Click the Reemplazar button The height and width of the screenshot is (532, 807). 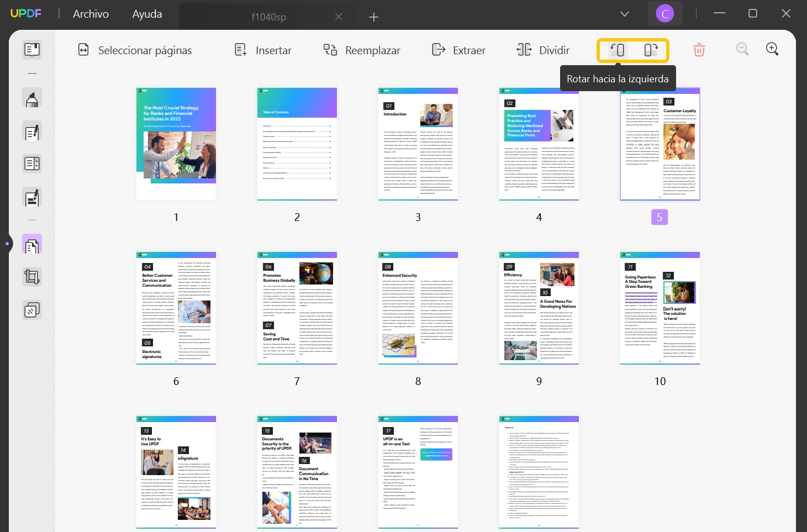pos(362,50)
